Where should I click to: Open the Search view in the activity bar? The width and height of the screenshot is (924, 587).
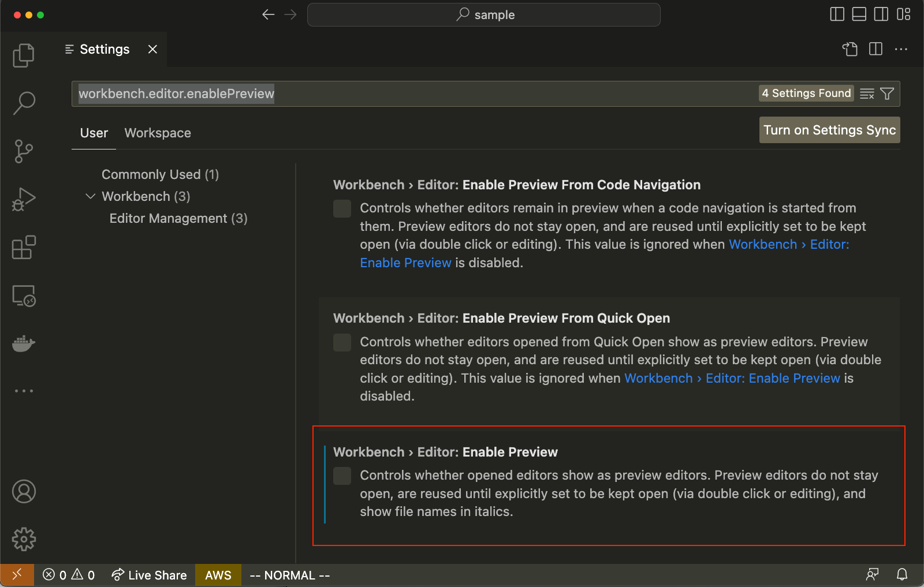click(24, 102)
